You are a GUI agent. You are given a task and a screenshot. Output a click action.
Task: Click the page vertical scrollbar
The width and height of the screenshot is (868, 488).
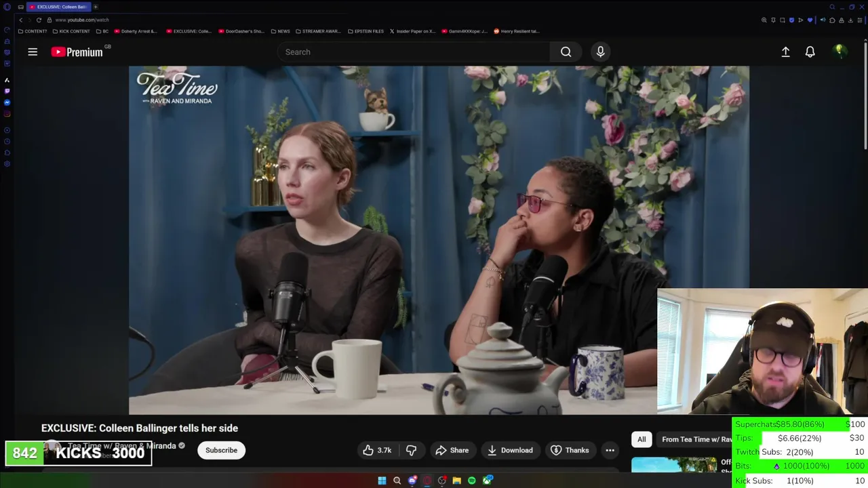[x=865, y=95]
